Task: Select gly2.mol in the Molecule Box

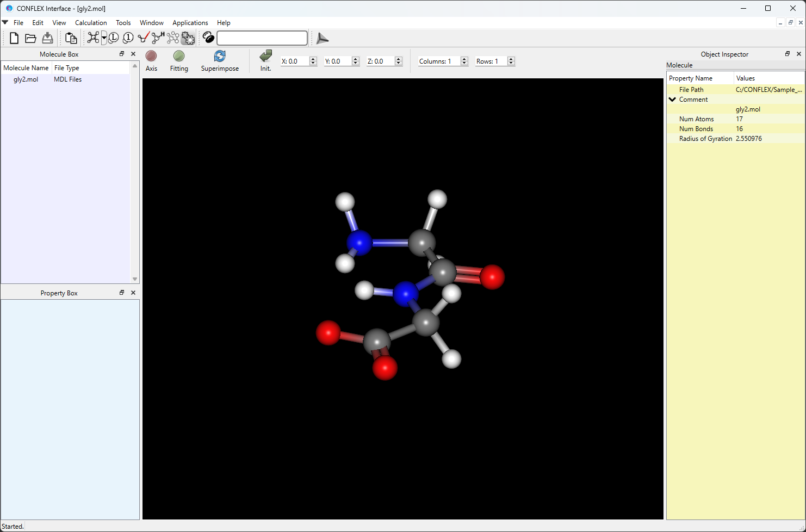Action: pyautogui.click(x=26, y=79)
